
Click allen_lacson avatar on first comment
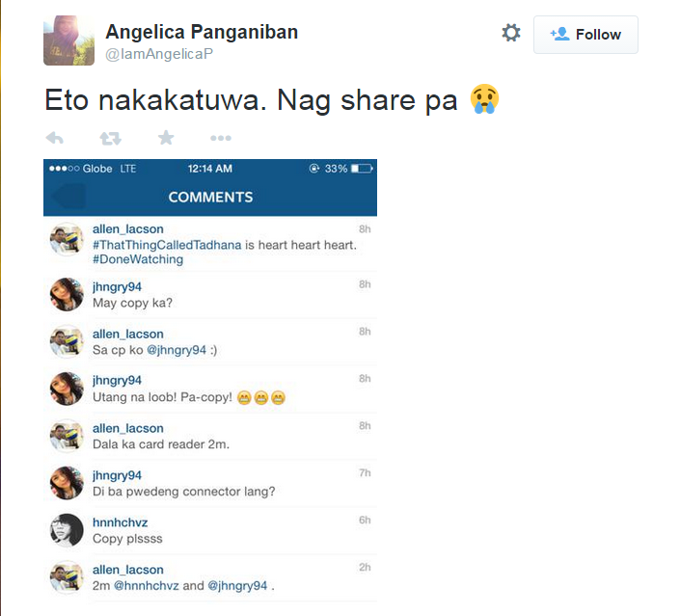pos(67,239)
